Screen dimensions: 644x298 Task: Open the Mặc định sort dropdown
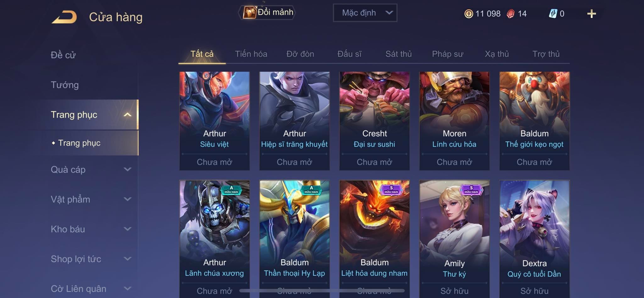pyautogui.click(x=365, y=13)
